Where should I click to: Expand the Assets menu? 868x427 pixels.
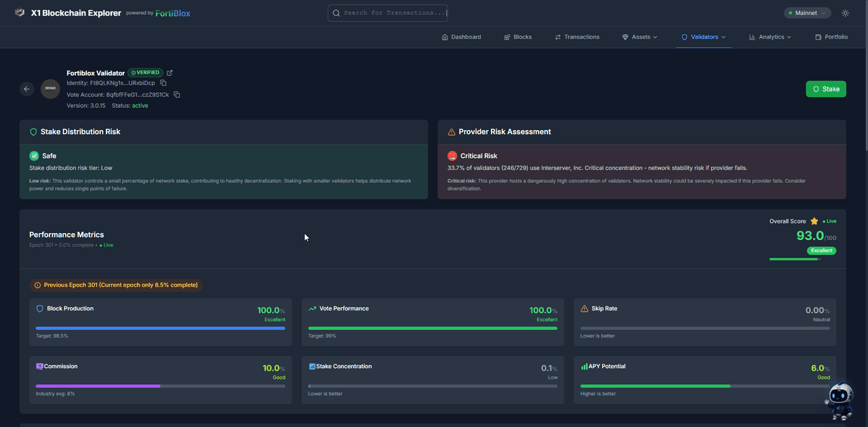click(x=639, y=37)
